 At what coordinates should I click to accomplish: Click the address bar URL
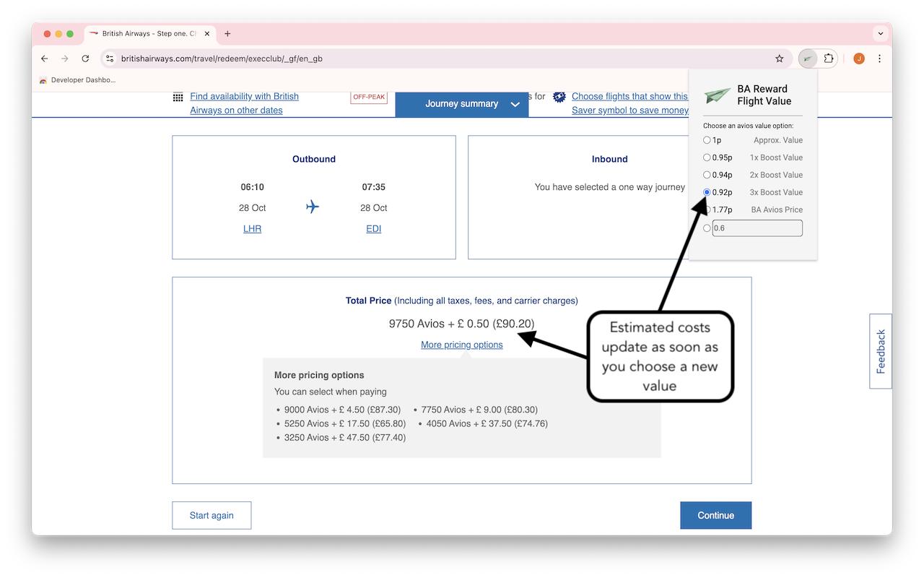click(x=222, y=59)
